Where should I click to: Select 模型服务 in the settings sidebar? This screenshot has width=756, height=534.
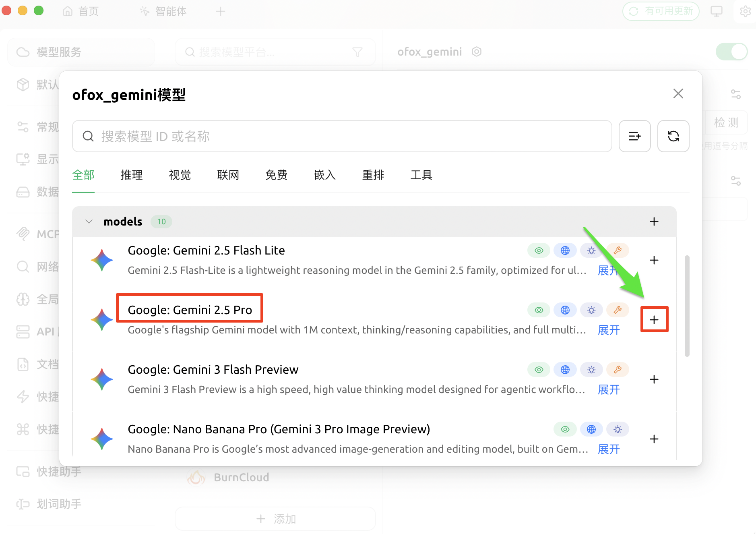pos(81,52)
